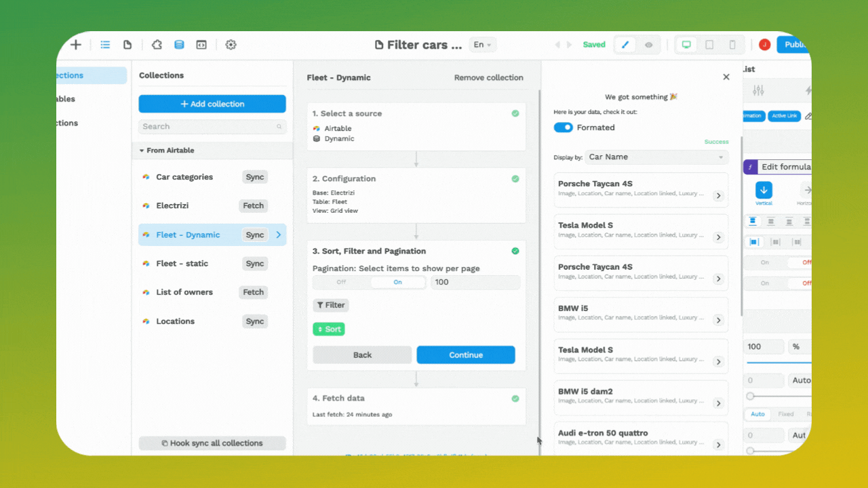Select the Car categories collection

(x=184, y=177)
